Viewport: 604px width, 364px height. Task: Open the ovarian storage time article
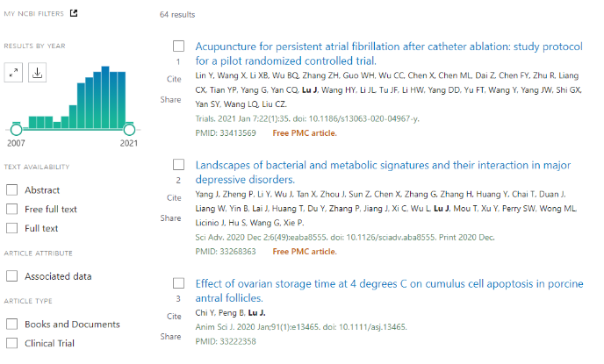point(389,290)
